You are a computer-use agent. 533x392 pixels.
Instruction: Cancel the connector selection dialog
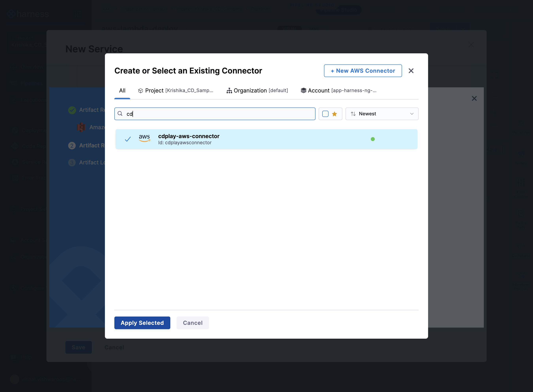pyautogui.click(x=193, y=323)
